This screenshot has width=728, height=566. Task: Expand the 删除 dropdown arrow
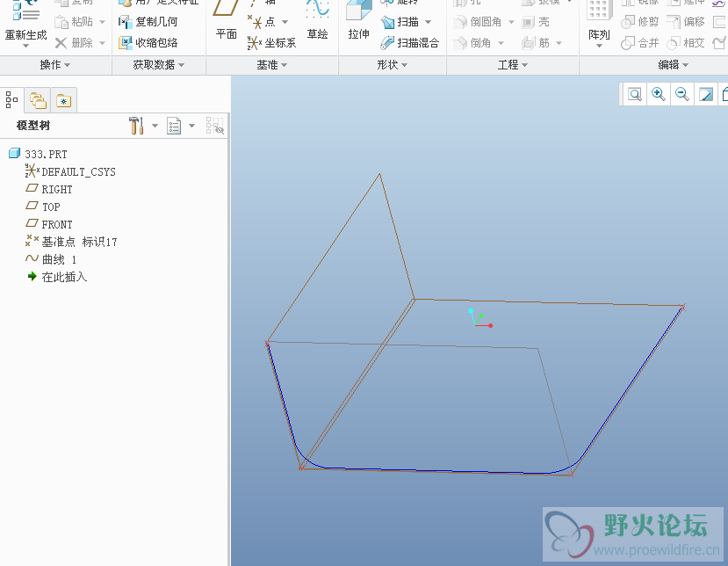(x=102, y=43)
